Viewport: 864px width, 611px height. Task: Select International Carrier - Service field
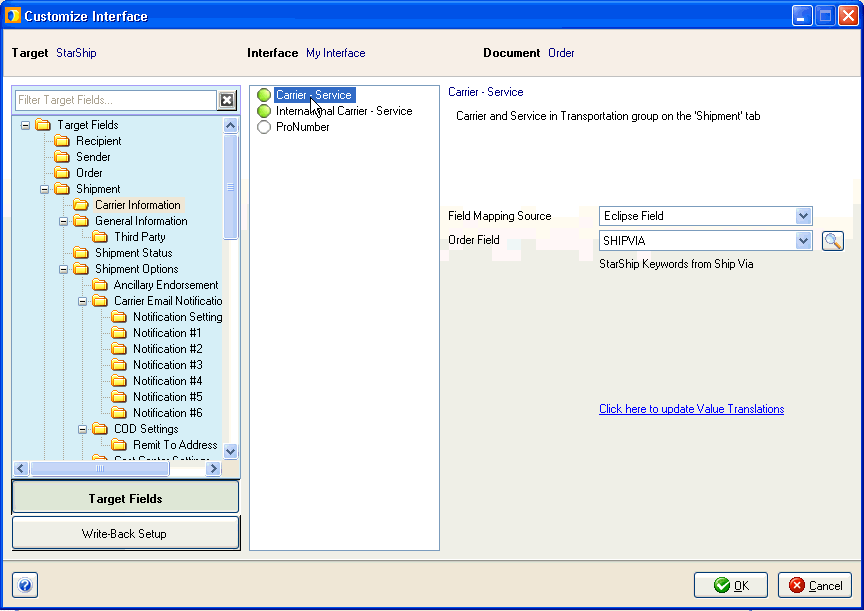point(344,111)
